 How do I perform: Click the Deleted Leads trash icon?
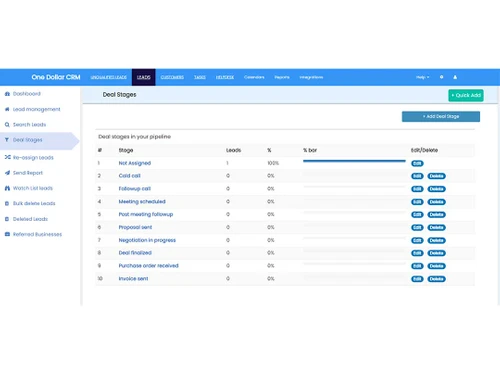(7, 219)
